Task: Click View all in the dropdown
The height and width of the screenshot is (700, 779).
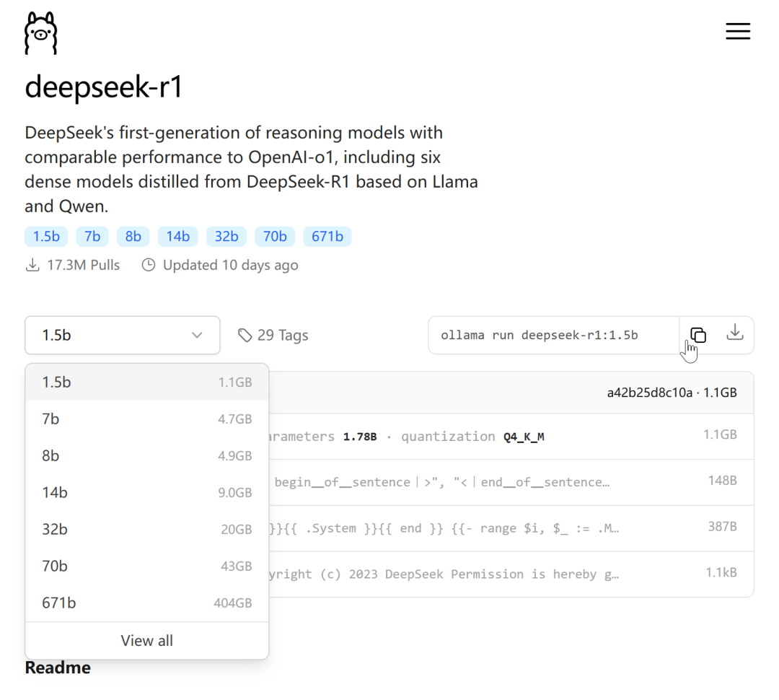Action: (146, 640)
